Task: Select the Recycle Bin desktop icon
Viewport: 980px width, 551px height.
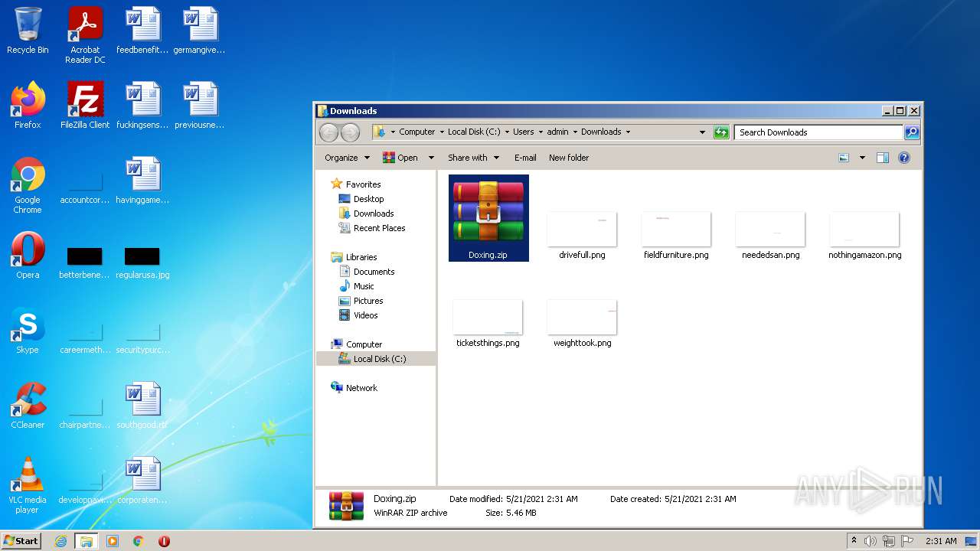Action: click(28, 31)
